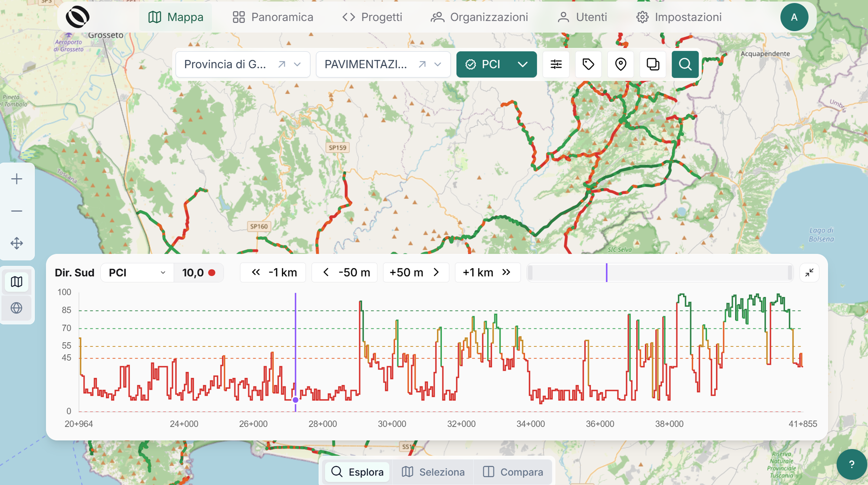Step back with -50 m button
The image size is (868, 485).
coord(345,272)
